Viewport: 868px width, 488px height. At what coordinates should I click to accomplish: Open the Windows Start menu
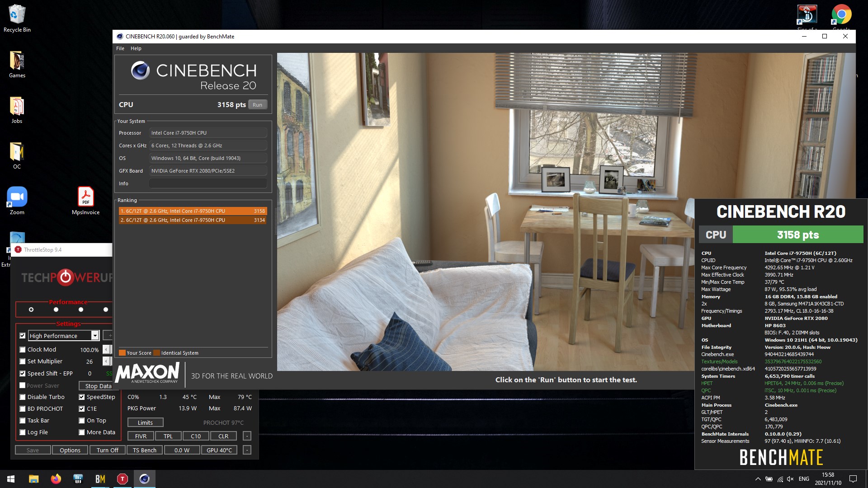coord(11,479)
